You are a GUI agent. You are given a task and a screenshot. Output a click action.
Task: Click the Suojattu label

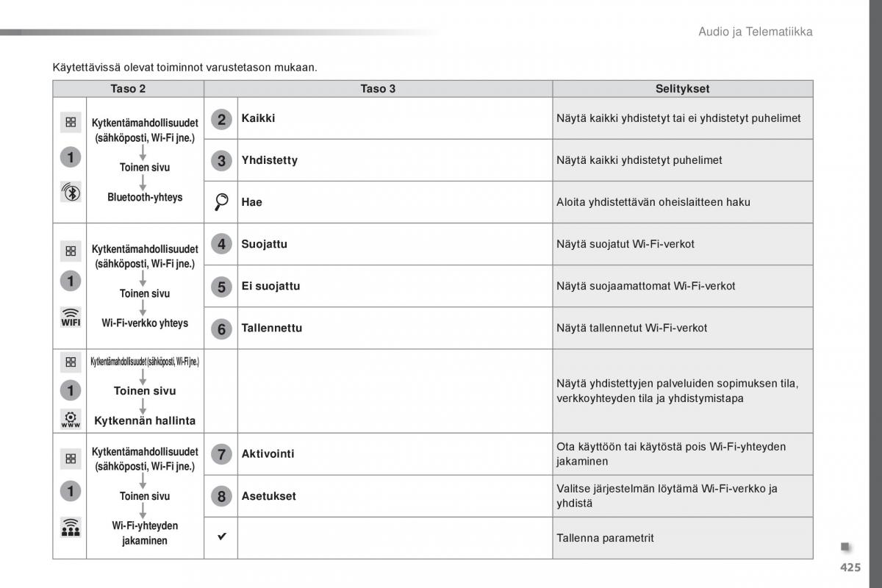264,244
